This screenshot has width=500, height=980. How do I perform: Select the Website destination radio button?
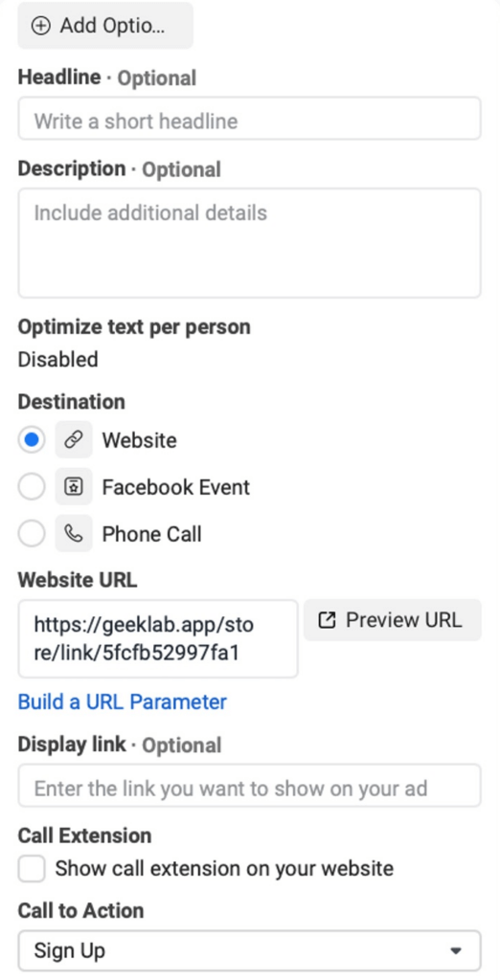[x=32, y=440]
